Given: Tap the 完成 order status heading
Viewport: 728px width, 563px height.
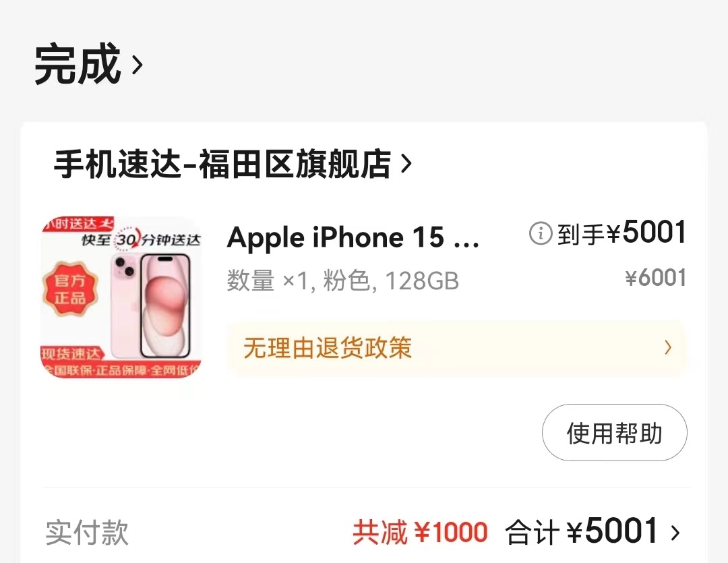Looking at the screenshot, I should [78, 64].
